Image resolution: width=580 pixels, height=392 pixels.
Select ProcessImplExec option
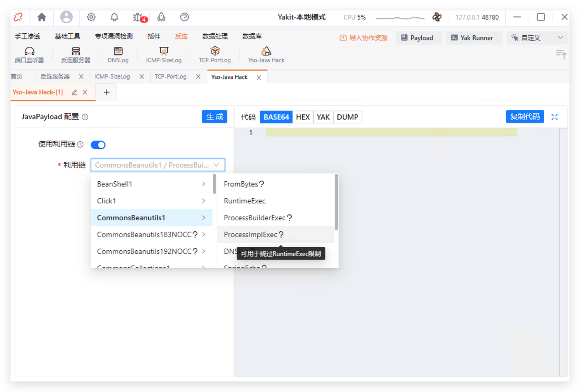click(276, 234)
